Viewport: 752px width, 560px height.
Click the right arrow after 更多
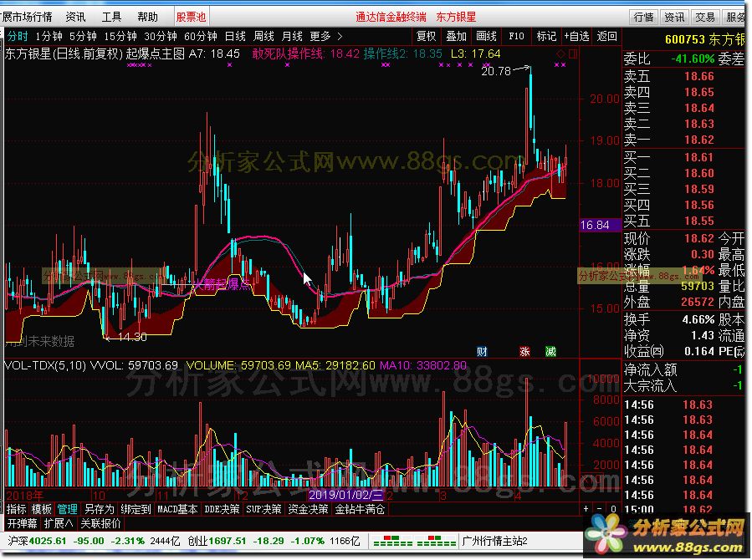340,37
